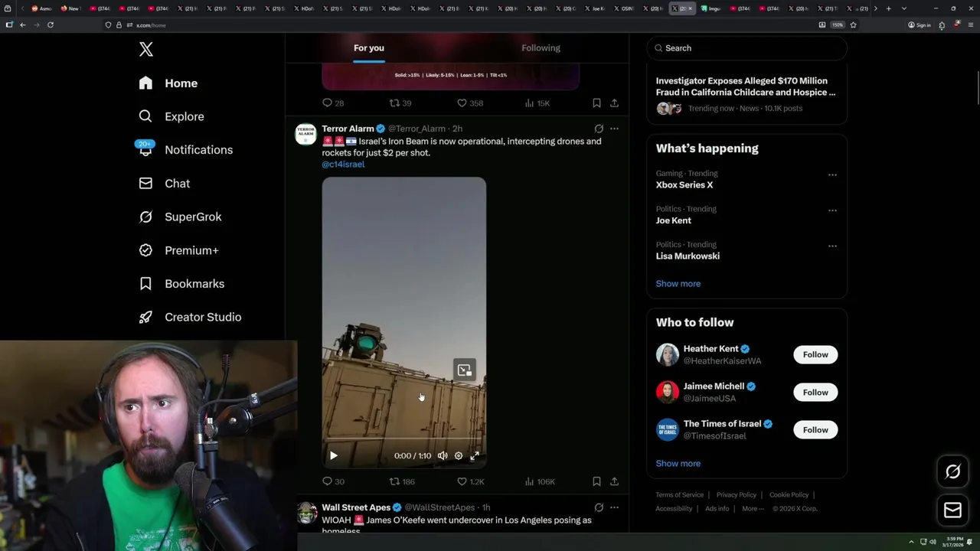The width and height of the screenshot is (980, 551).
Task: Open more options for Joe Kent trend
Action: 832,210
